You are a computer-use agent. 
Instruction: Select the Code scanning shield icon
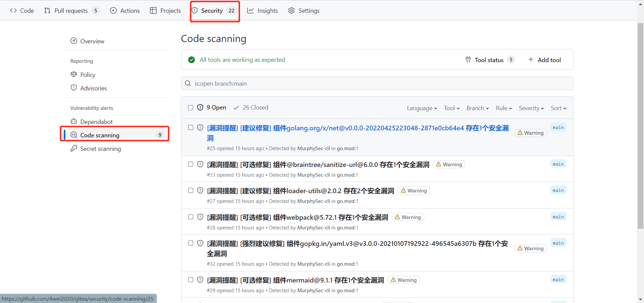pos(74,135)
